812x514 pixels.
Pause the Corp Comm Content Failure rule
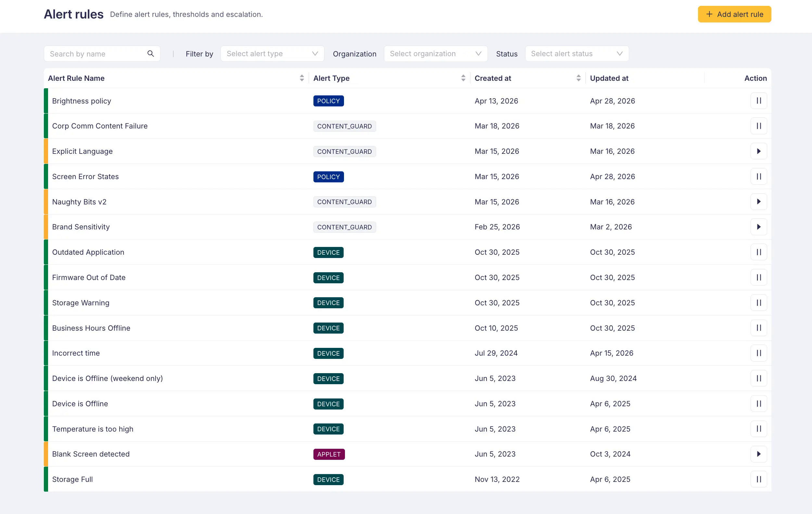pyautogui.click(x=758, y=126)
